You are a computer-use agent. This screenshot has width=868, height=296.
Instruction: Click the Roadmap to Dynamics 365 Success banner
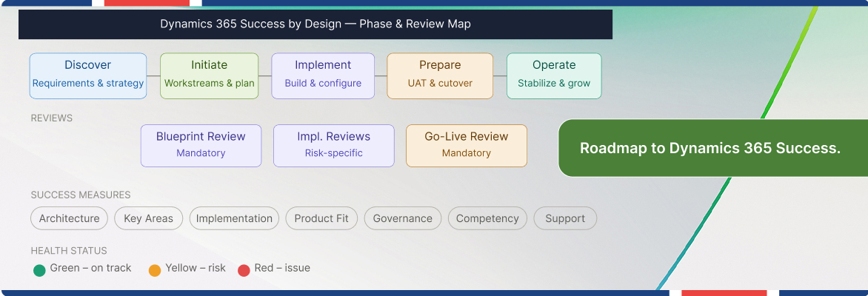click(x=713, y=148)
